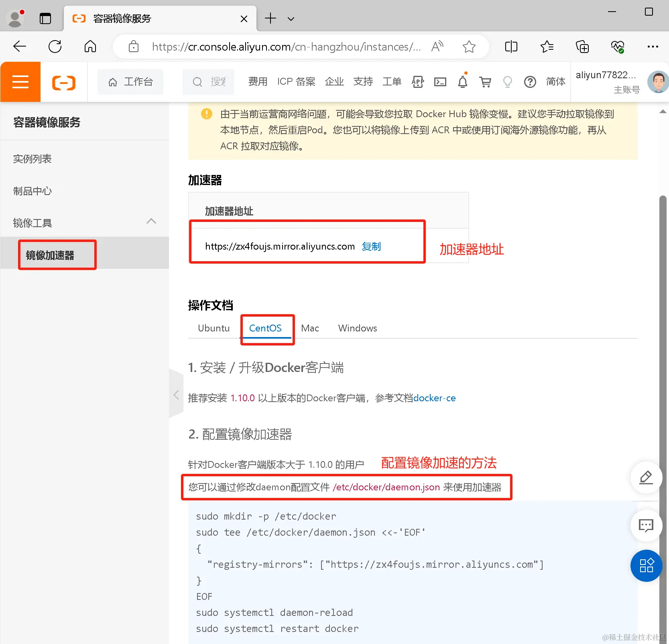Open a new browser tab
Screen dimensions: 669x644
tap(270, 18)
